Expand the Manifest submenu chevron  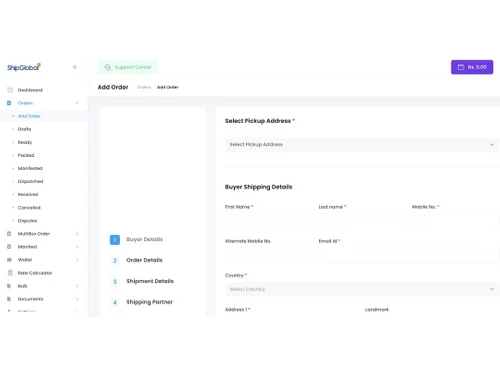coord(77,247)
